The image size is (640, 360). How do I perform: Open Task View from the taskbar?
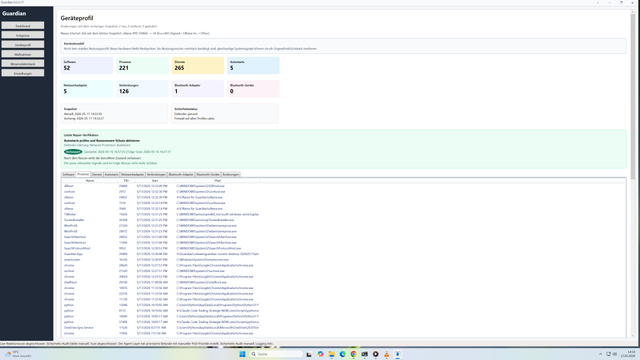click(x=309, y=354)
